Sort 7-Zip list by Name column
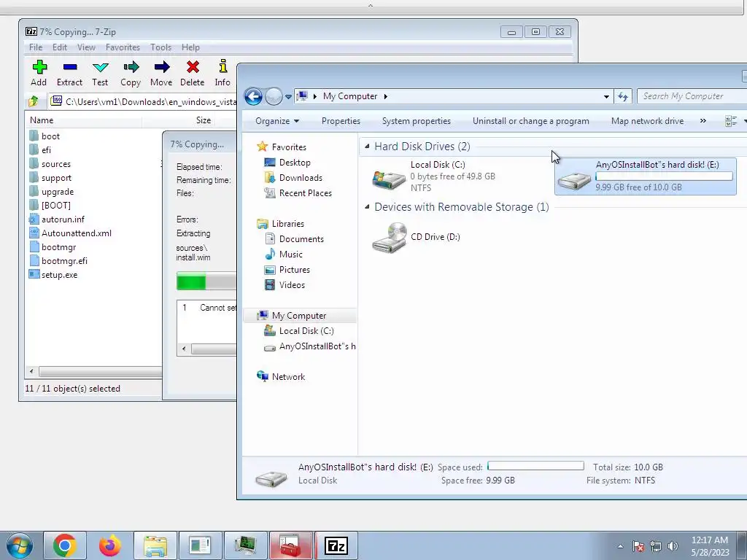 [x=83, y=120]
